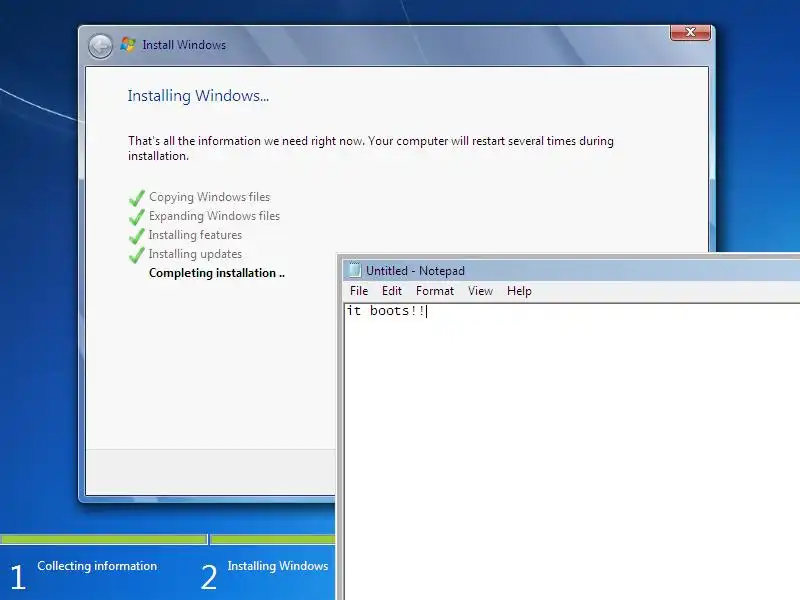Viewport: 800px width, 600px height.
Task: Click the checkmark beside Installing updates
Action: pyautogui.click(x=137, y=254)
